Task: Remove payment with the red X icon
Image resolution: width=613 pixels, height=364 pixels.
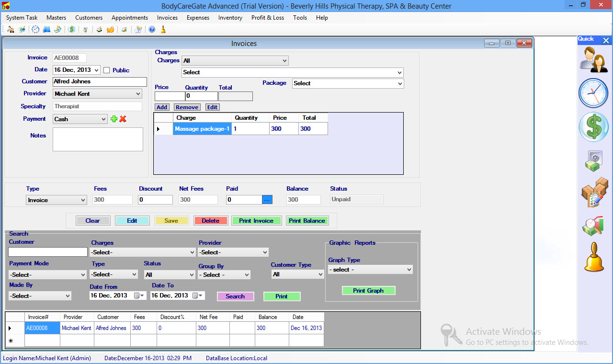Action: click(x=123, y=119)
